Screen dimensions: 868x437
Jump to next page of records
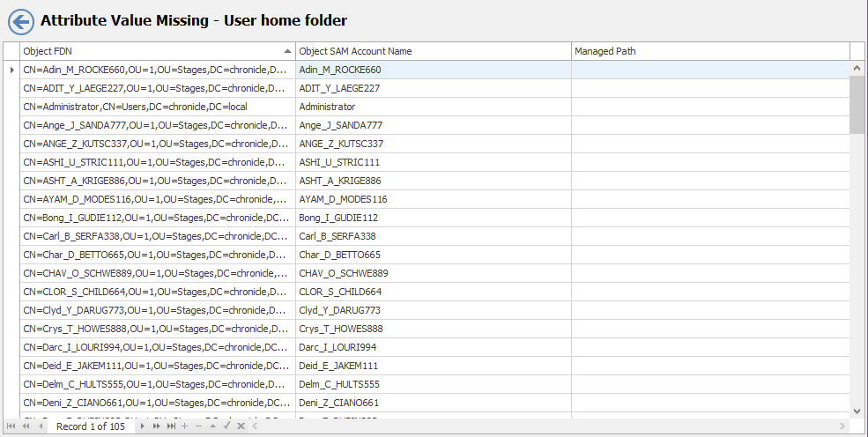pyautogui.click(x=156, y=426)
